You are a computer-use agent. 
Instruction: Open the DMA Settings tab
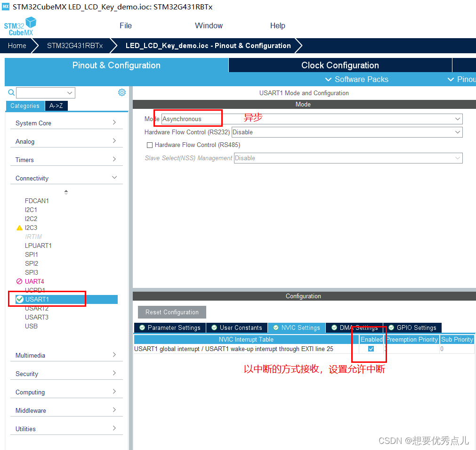(354, 327)
